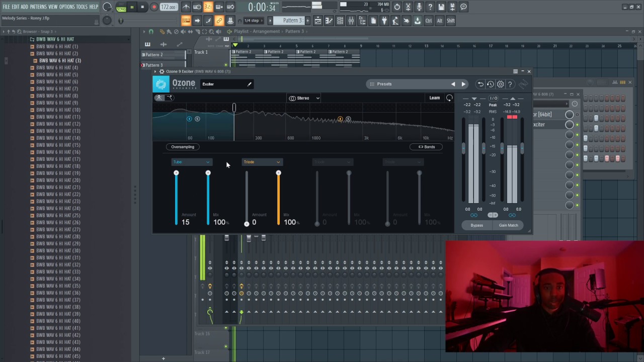644x362 pixels.
Task: Click the Learn button in Ozone
Action: coord(435,98)
